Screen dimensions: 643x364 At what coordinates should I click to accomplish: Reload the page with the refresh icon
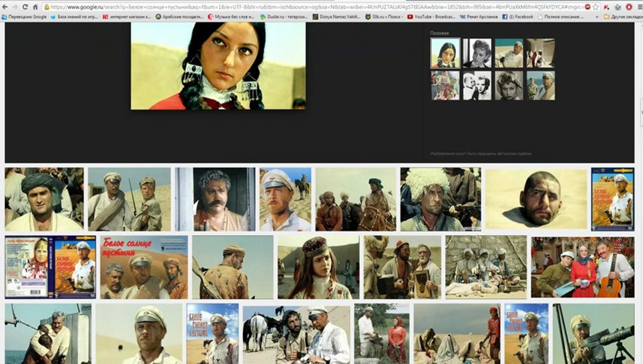coord(25,7)
